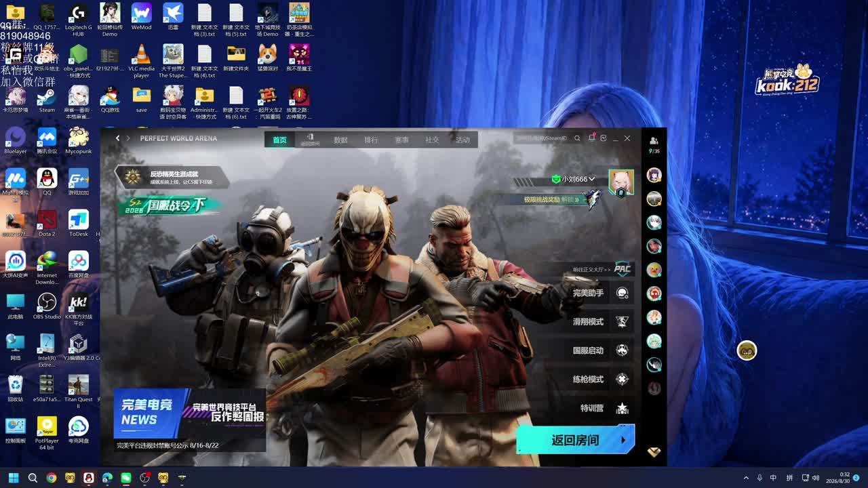Open PotPlayer 64 bit desktop icon
Viewport: 868px width, 488px height.
47,434
